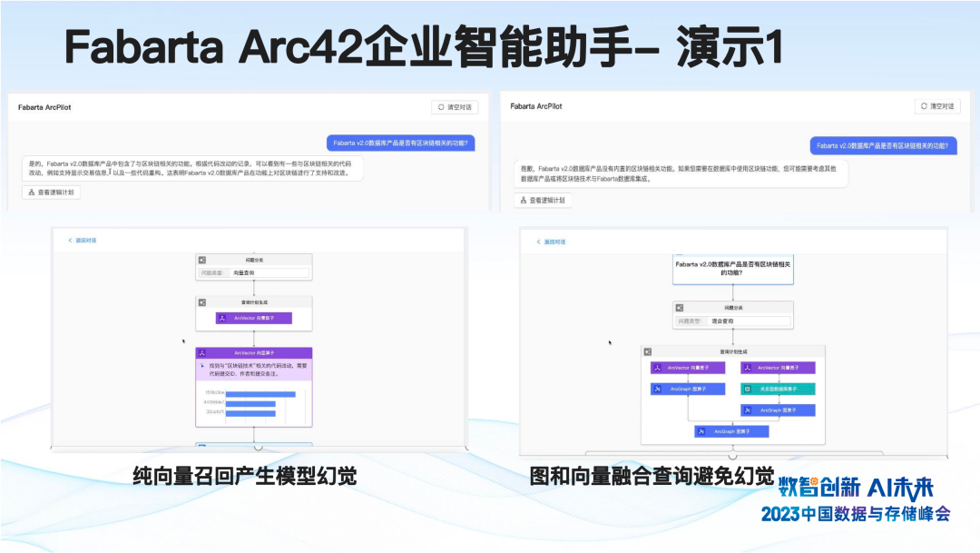Click the icon on the teal 关系型数据库算子 node

pyautogui.click(x=747, y=389)
